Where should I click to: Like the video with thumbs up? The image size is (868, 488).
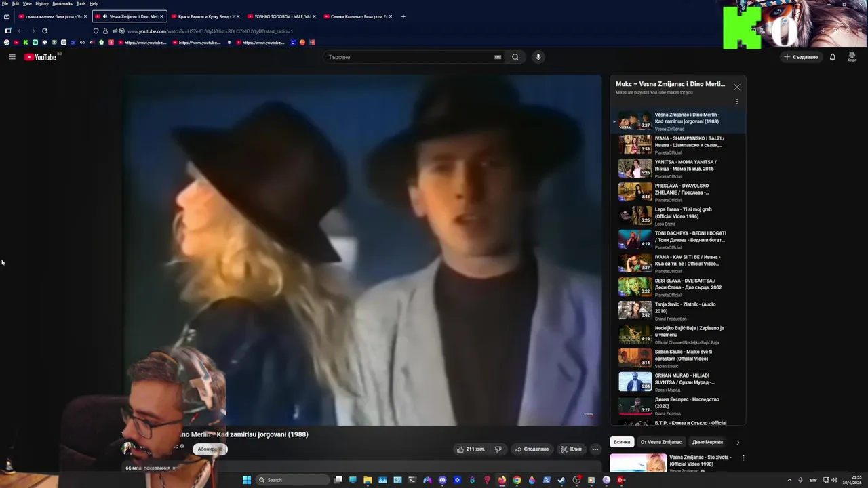471,449
